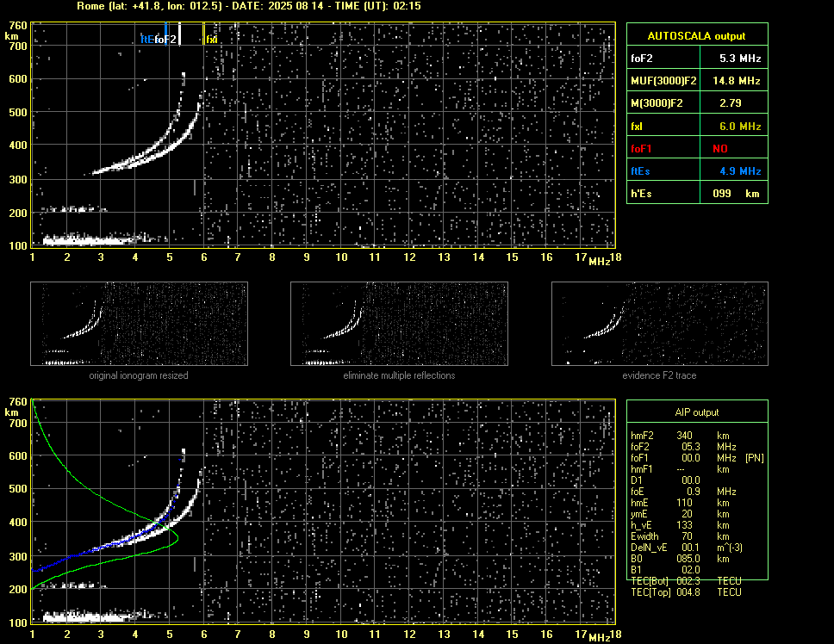Viewport: 834px width, 644px height.
Task: Click the MUF(3000)F2 value 14.8 MHz
Action: click(x=736, y=81)
